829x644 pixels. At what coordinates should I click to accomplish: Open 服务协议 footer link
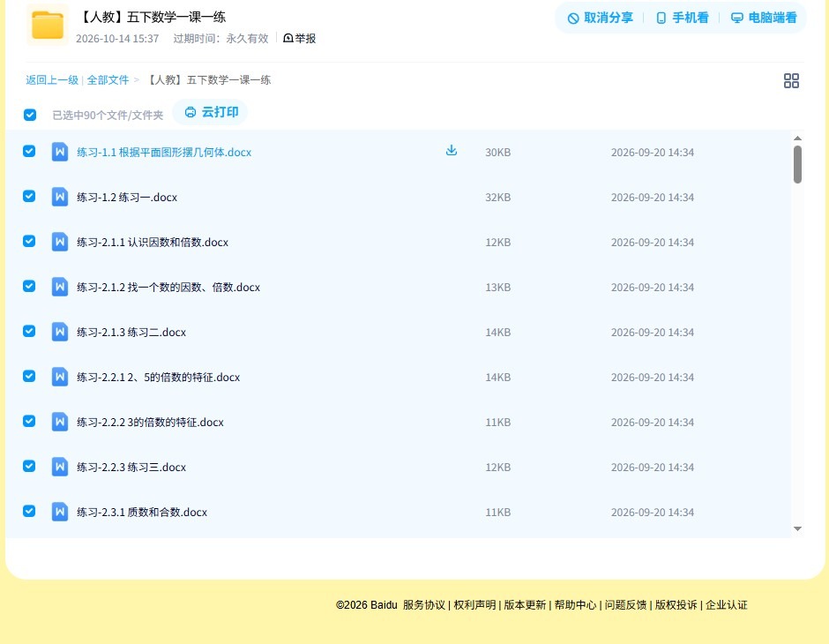click(x=424, y=605)
